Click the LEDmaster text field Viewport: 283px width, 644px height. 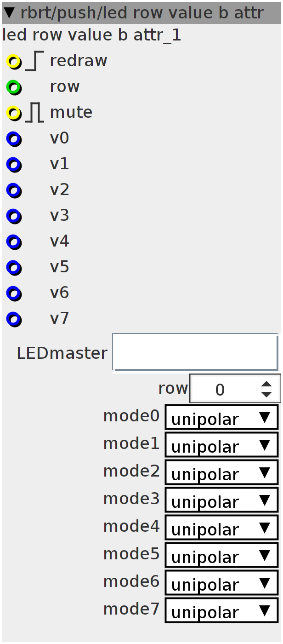(195, 352)
